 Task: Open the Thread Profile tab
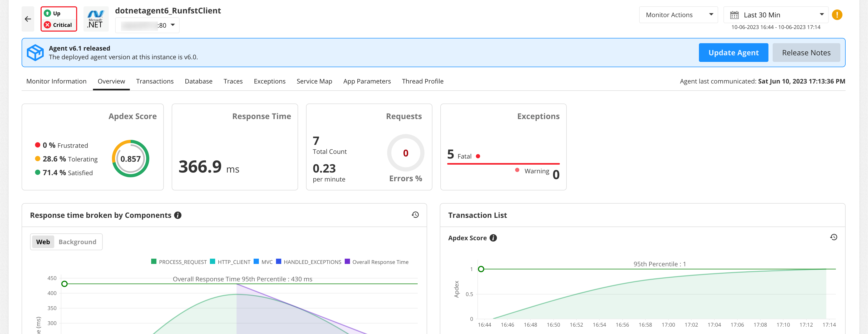click(422, 81)
